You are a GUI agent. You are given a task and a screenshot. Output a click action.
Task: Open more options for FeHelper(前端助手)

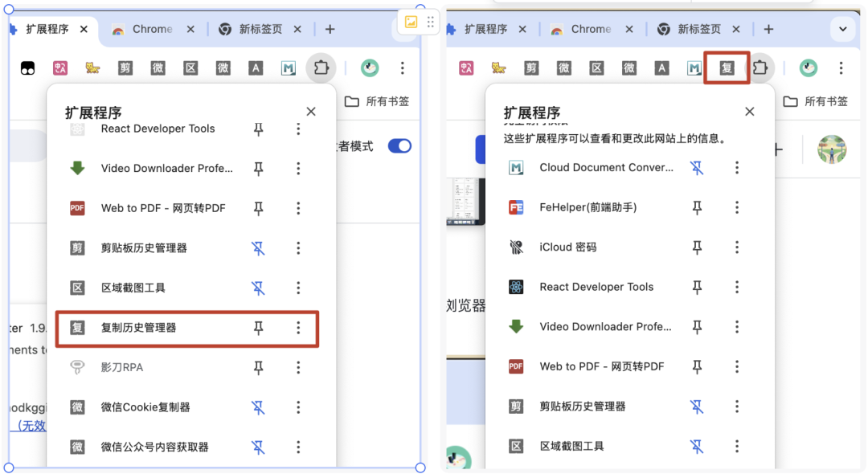tap(737, 207)
